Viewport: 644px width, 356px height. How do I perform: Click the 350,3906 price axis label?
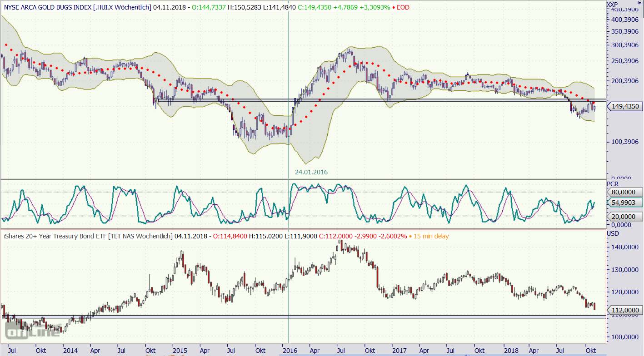tap(624, 31)
